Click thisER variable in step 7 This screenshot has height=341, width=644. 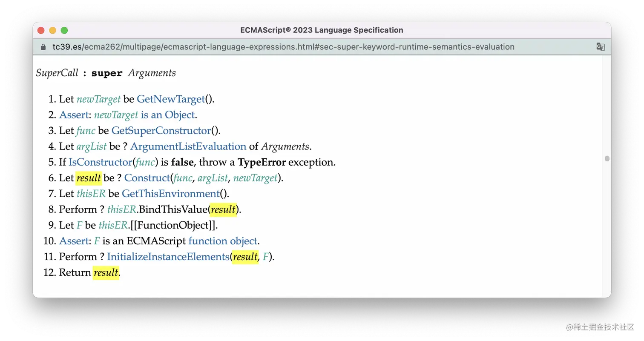click(x=91, y=194)
